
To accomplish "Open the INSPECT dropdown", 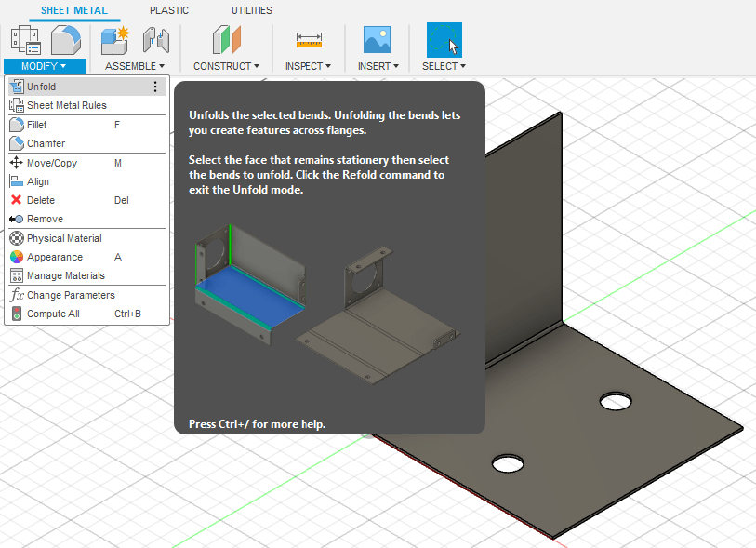I will [309, 66].
